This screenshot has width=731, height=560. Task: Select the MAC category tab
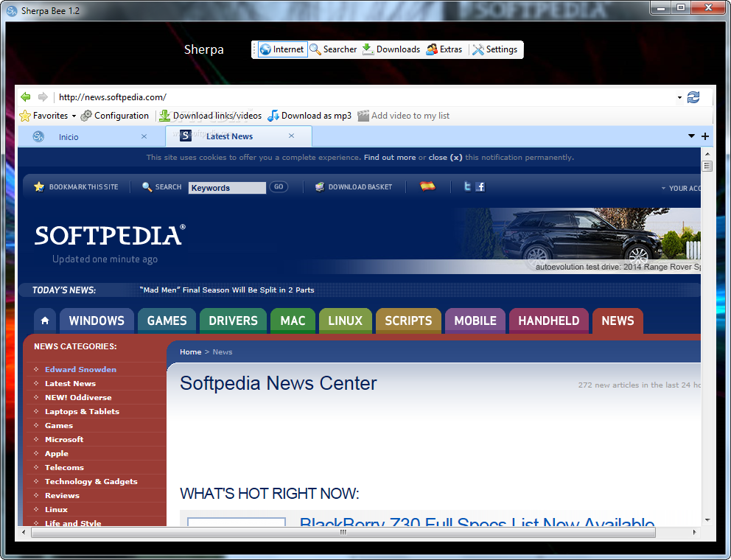click(x=293, y=321)
